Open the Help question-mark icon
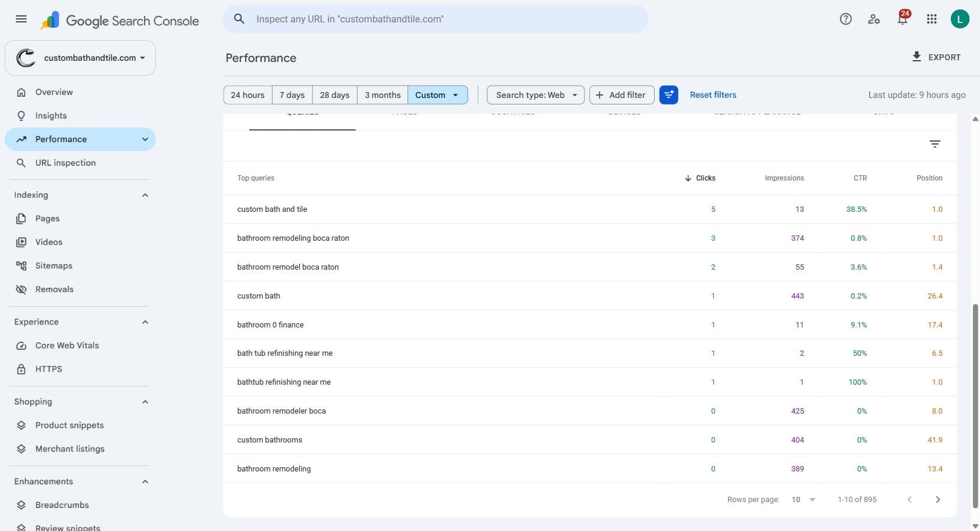Image resolution: width=980 pixels, height=531 pixels. tap(845, 19)
